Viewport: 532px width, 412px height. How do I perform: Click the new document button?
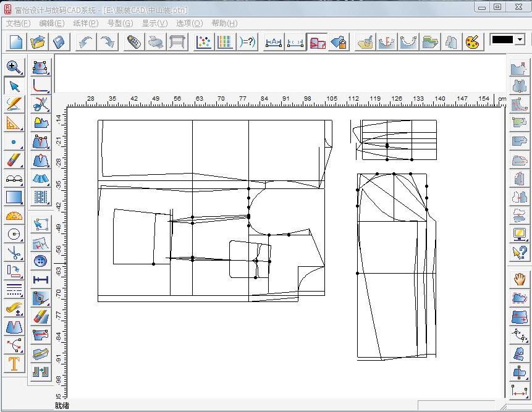click(16, 42)
